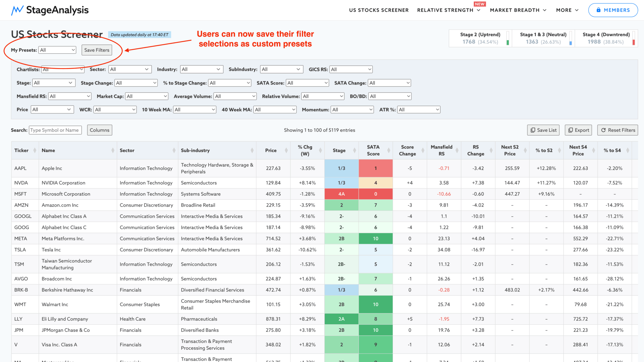The height and width of the screenshot is (362, 644).
Task: Click the JPMorgan Chase & Co name
Action: (x=66, y=330)
